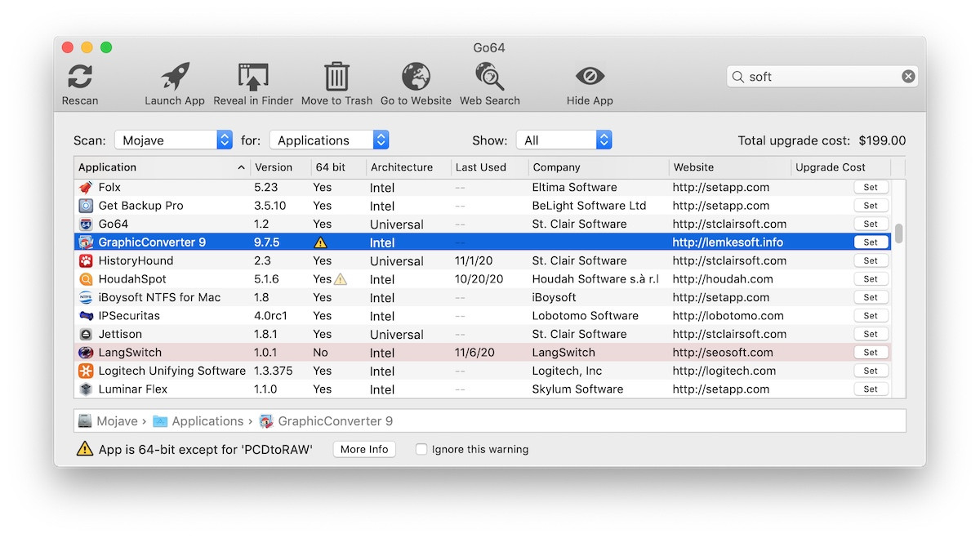Click the search field containing 'soft'
This screenshot has width=980, height=538.
(x=822, y=77)
